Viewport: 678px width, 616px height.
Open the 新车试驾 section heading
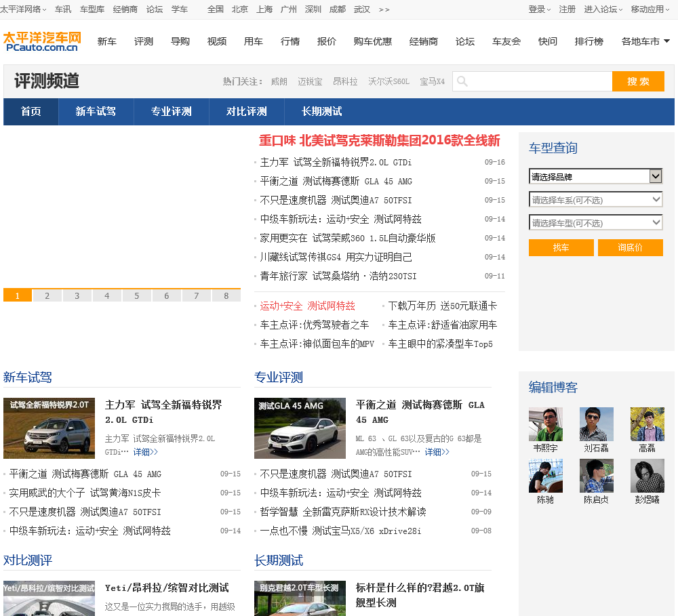pos(28,377)
